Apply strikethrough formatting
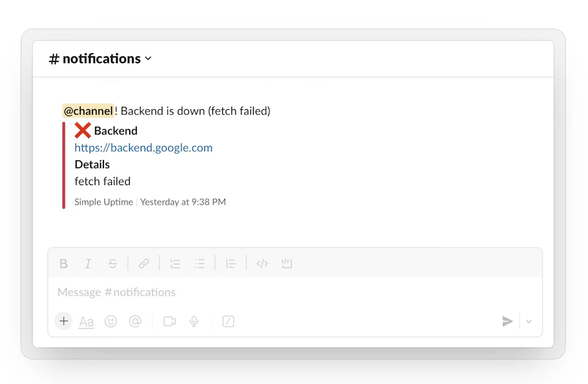588x384 pixels. coord(113,263)
